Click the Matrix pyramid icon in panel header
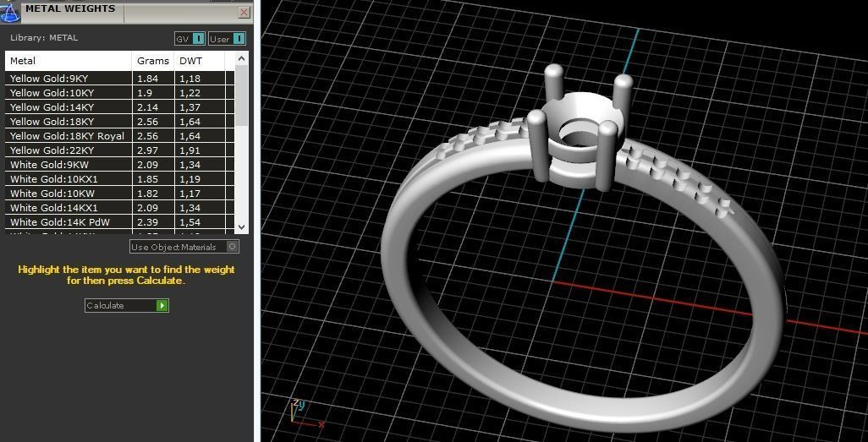The height and width of the screenshot is (442, 868). pos(10,12)
